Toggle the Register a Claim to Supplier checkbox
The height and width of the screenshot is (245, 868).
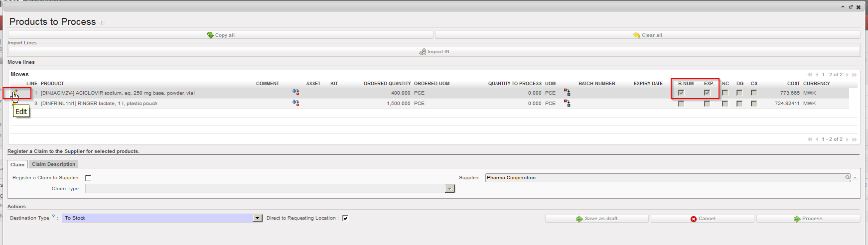pos(88,178)
